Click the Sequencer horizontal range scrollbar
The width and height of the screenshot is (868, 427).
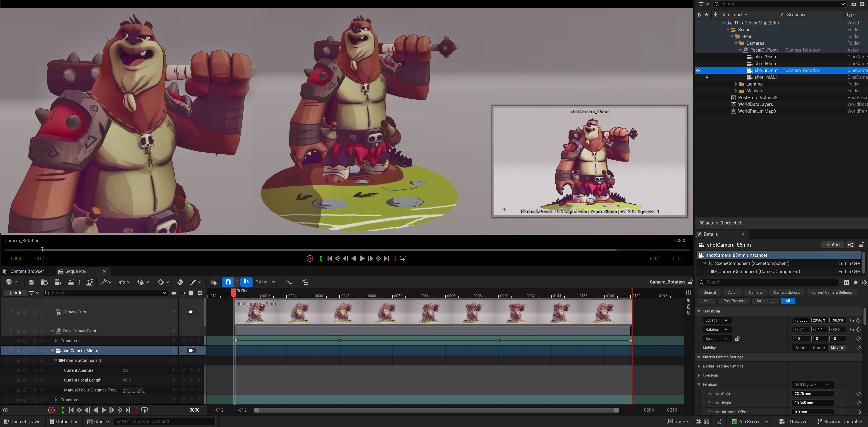(x=436, y=410)
